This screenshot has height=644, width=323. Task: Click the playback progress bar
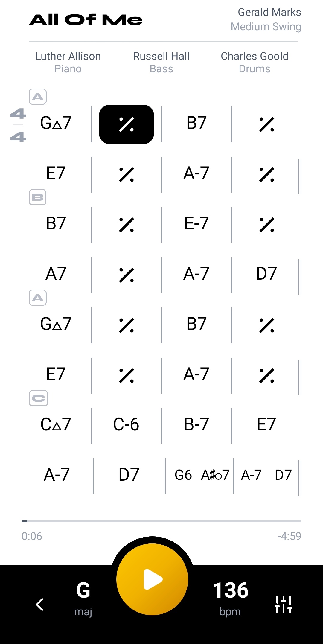point(161,521)
